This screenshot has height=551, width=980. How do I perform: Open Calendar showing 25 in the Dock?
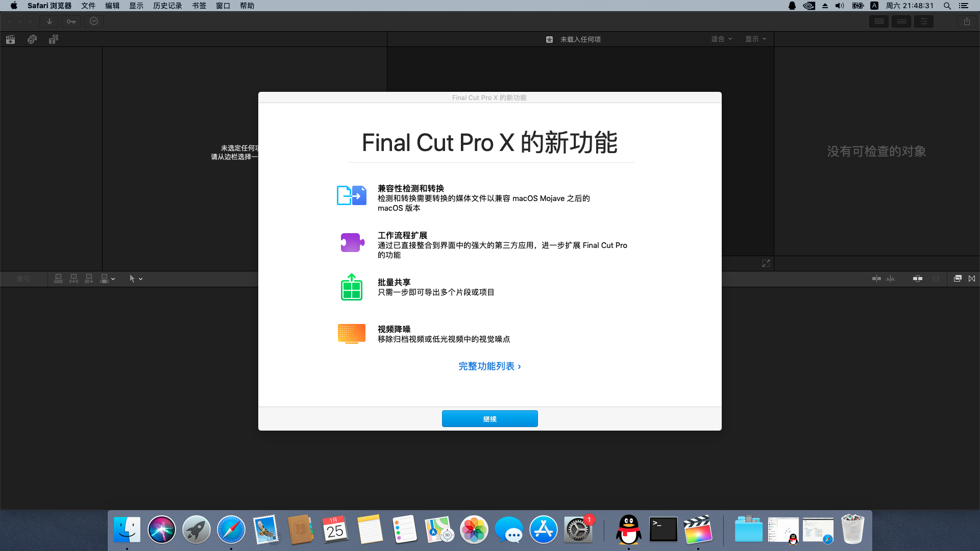click(x=335, y=530)
